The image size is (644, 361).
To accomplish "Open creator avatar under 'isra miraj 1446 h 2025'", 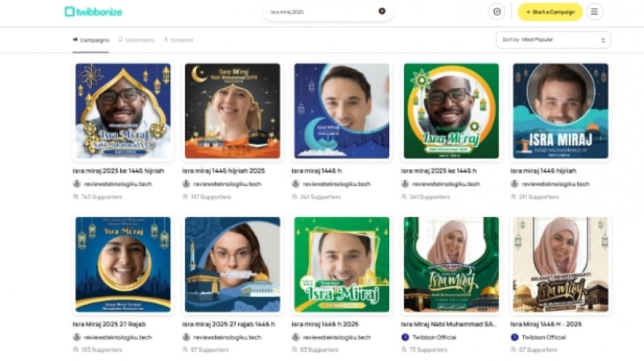I will [x=295, y=337].
